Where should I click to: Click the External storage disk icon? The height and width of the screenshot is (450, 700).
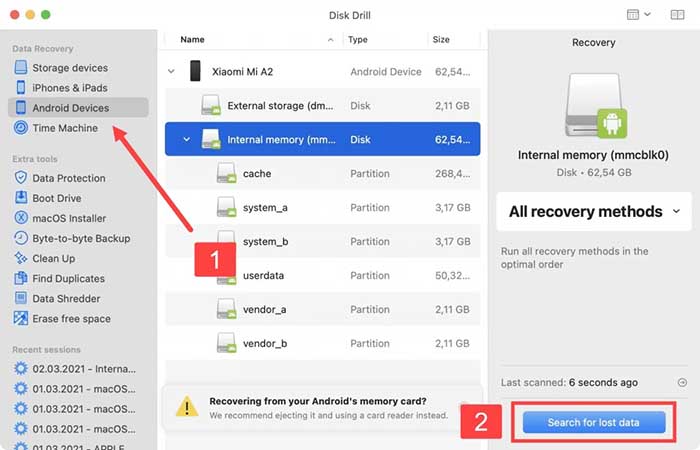pyautogui.click(x=210, y=105)
